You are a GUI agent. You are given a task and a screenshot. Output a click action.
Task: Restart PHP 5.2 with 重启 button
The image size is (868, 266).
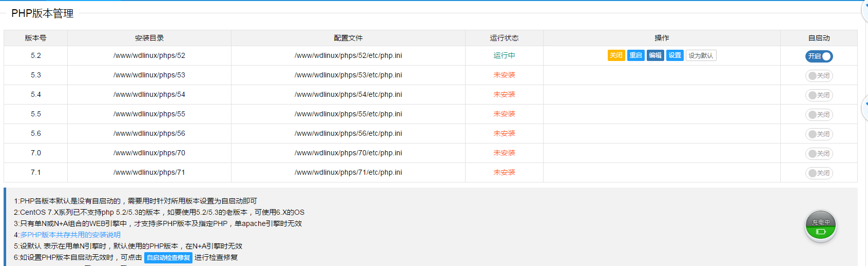(x=635, y=55)
